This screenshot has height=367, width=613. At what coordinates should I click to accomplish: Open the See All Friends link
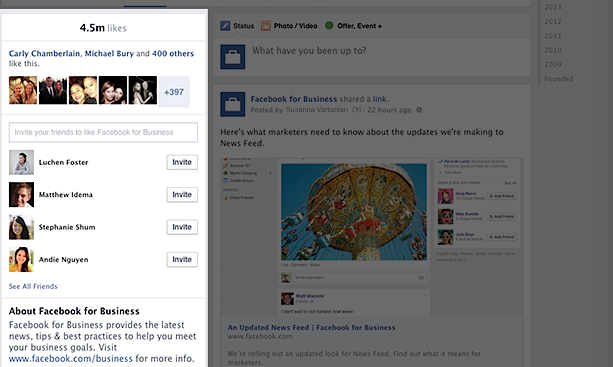33,286
